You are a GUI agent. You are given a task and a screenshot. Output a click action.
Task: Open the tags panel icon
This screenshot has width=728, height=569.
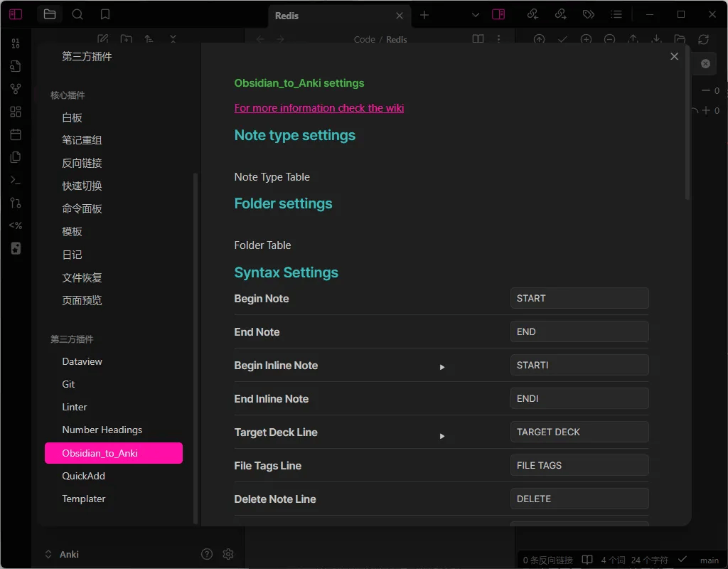pos(588,14)
